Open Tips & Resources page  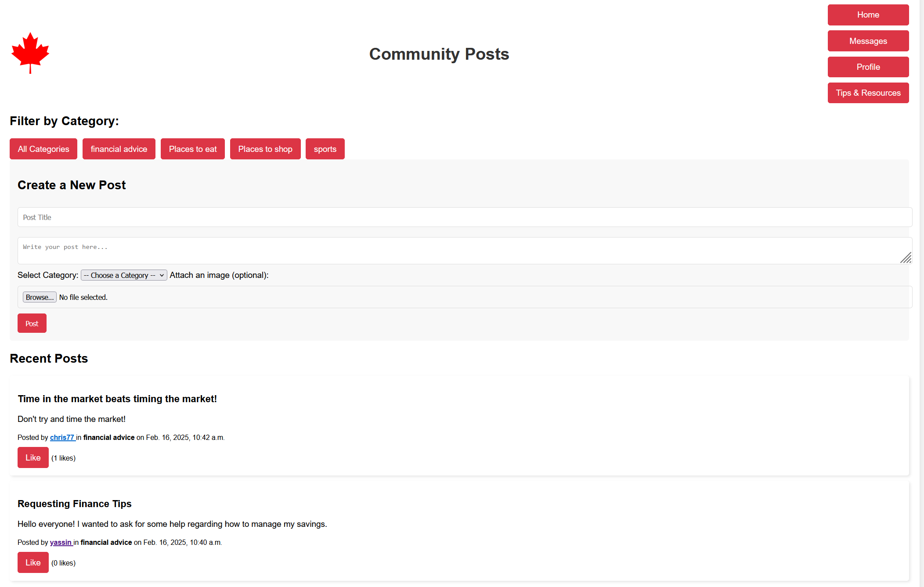(868, 93)
